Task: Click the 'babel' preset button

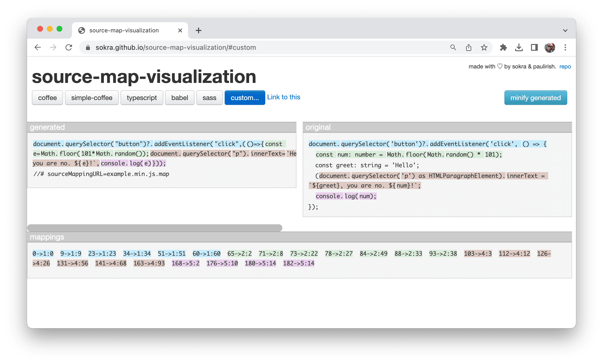Action: click(x=179, y=97)
